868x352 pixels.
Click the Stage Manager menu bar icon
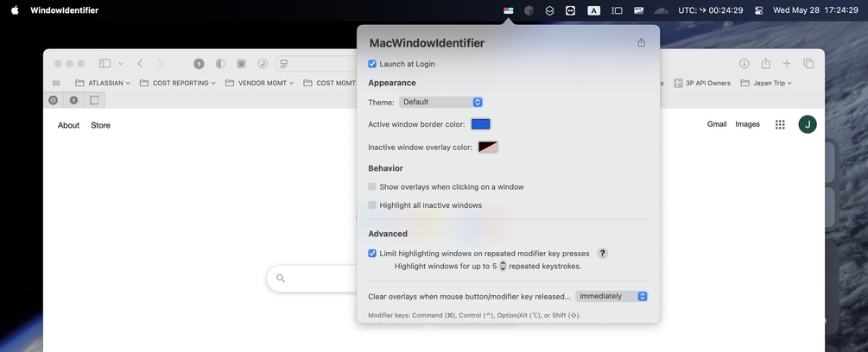[617, 10]
